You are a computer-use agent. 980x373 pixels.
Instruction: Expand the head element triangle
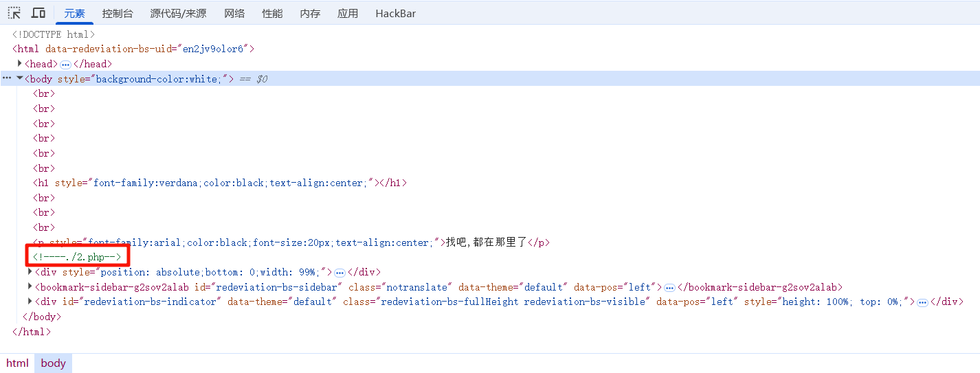(20, 64)
